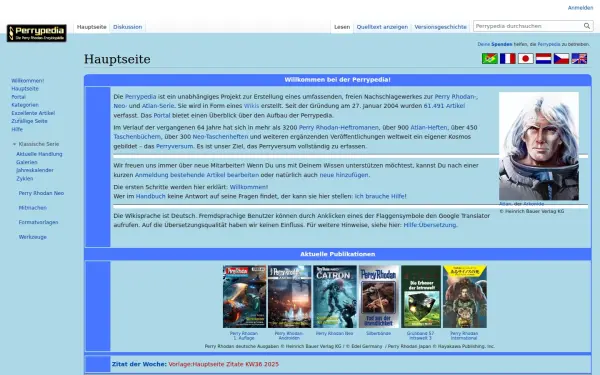The width and height of the screenshot is (600, 375).
Task: Select the Brazilian/Portuguese flag translation
Action: (x=490, y=59)
